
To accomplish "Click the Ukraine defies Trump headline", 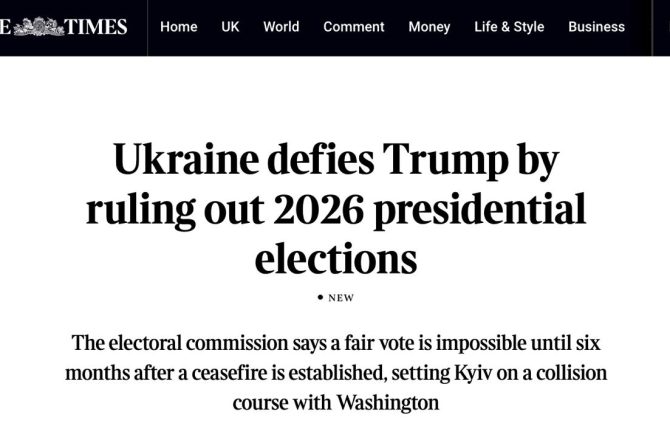I will coord(335,209).
